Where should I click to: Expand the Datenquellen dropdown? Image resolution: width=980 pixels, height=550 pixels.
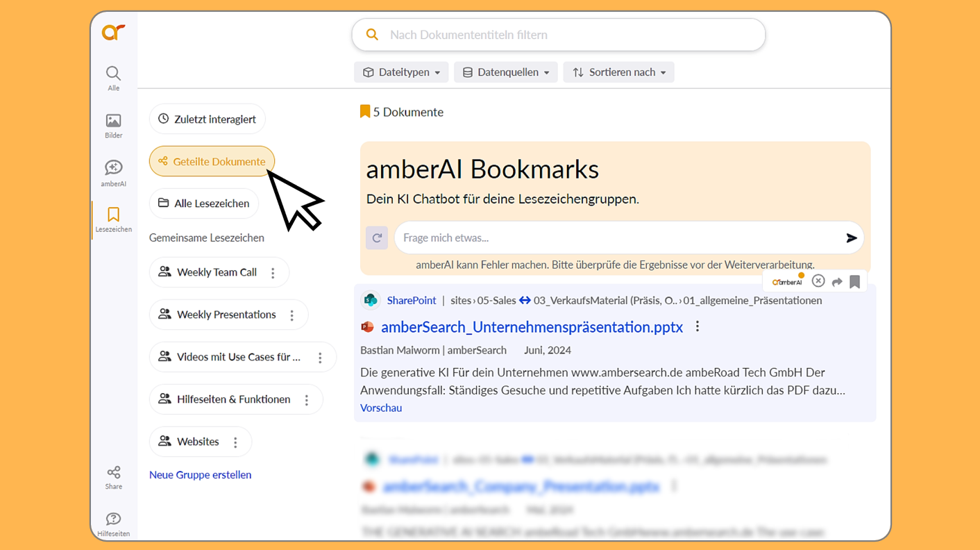[506, 72]
